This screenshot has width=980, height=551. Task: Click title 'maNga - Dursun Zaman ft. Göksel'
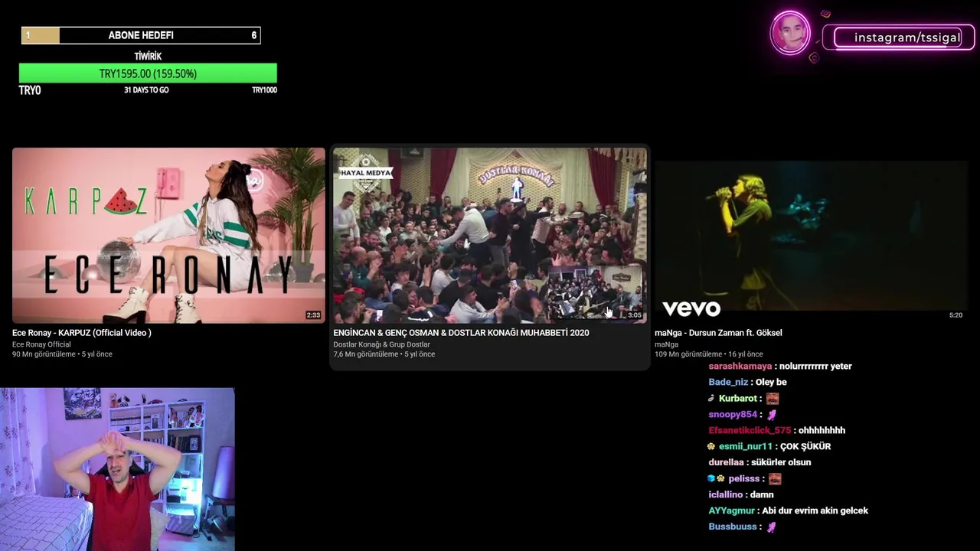tap(718, 333)
